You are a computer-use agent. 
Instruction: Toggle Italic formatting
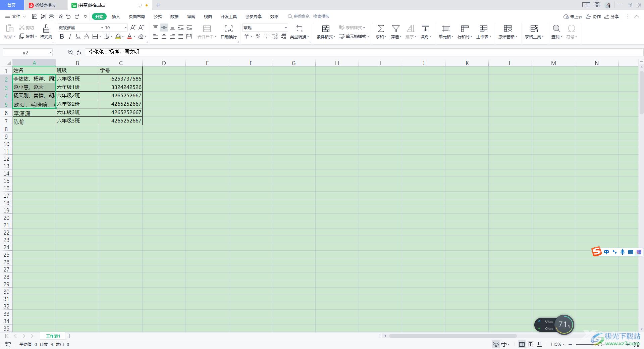(70, 36)
